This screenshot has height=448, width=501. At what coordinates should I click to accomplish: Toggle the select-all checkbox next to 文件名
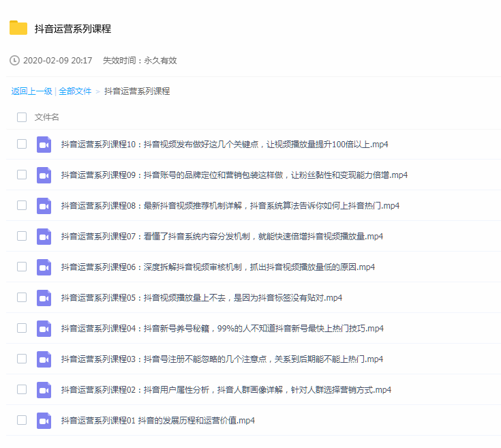pos(22,117)
